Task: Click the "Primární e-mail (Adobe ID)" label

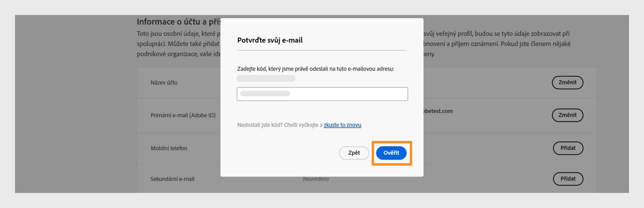Action: (x=183, y=115)
